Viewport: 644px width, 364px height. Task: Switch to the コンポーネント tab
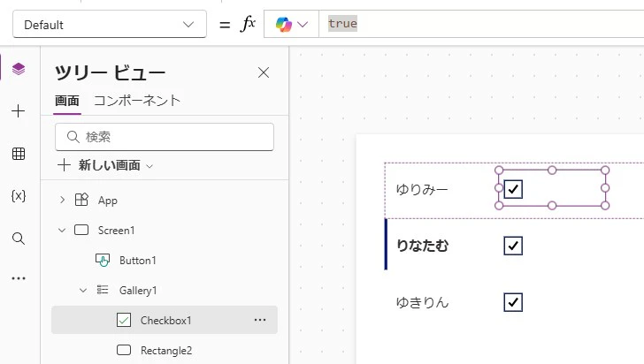[x=137, y=101]
